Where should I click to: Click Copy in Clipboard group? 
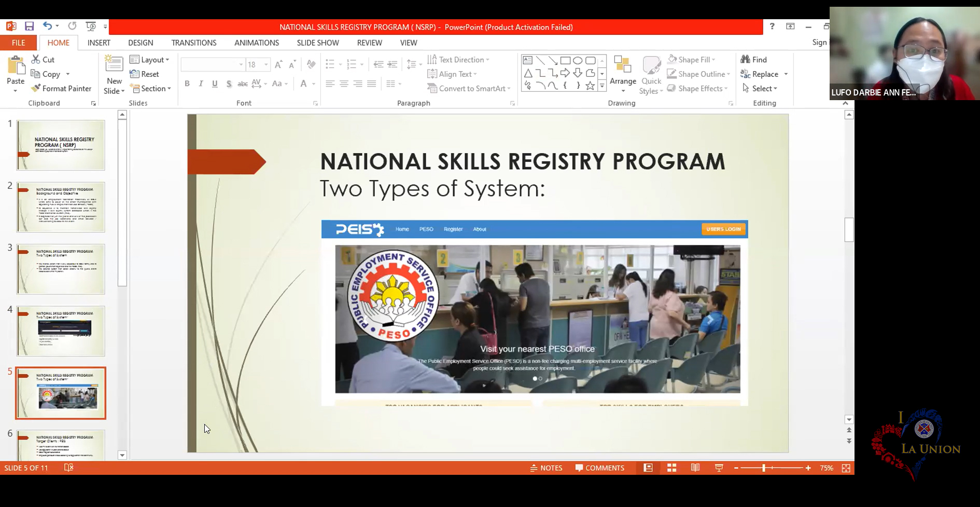pyautogui.click(x=46, y=74)
